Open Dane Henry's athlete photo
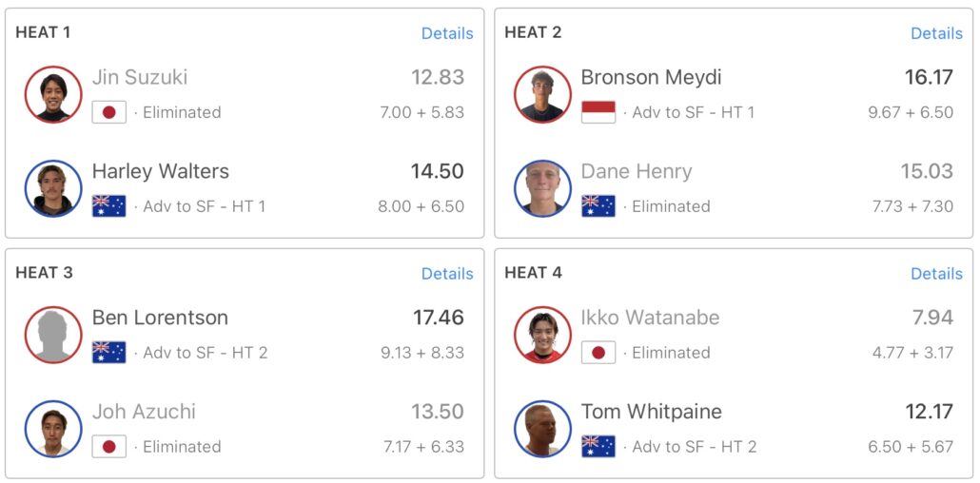 [x=542, y=188]
